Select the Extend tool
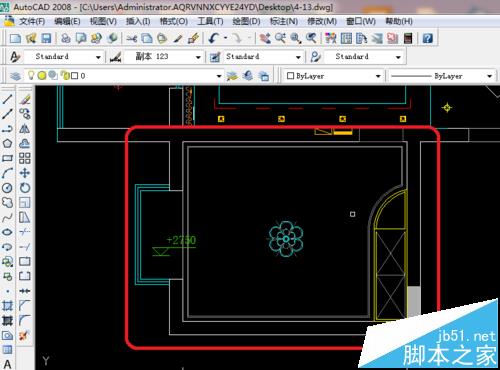This screenshot has width=500, height=370. point(25,247)
